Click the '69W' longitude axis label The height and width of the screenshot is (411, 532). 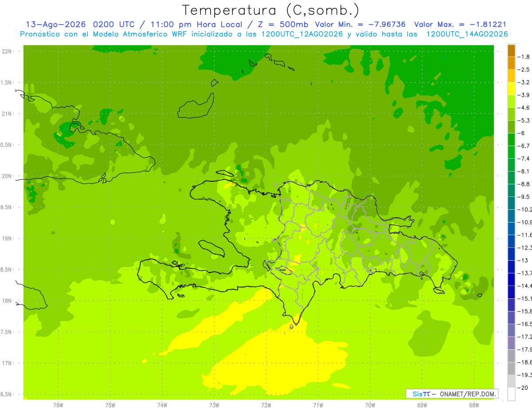422,405
